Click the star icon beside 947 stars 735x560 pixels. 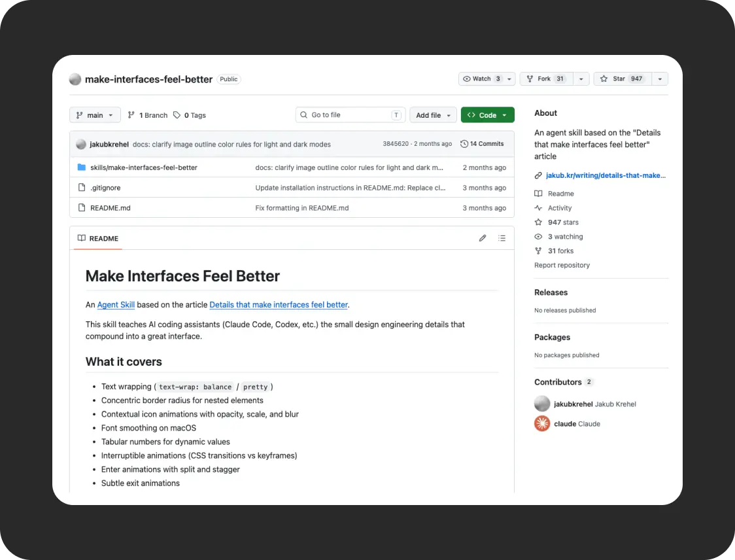[538, 222]
